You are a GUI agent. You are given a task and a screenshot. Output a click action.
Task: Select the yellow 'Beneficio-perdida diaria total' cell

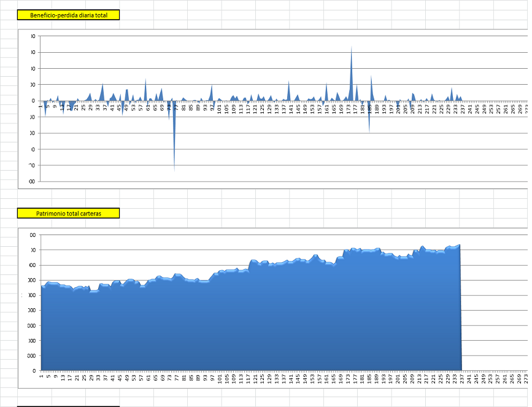coord(68,15)
